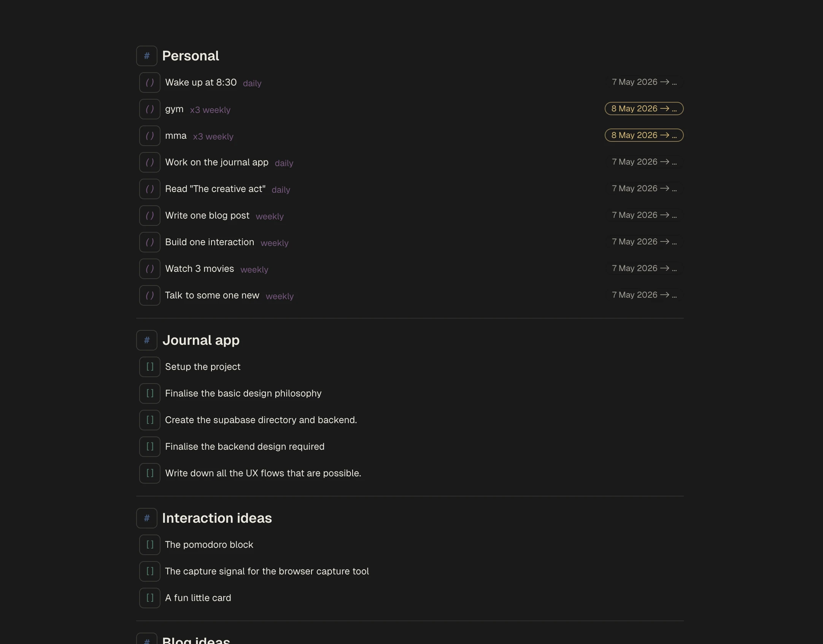This screenshot has height=644, width=823.
Task: Click the x3 weekly tag next to gym
Action: 210,110
